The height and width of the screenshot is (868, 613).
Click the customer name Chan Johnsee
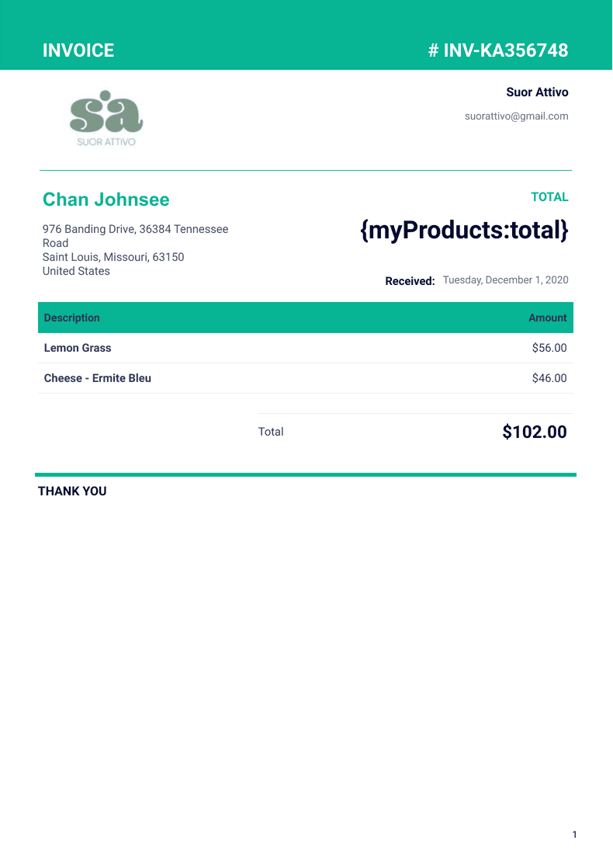point(106,200)
